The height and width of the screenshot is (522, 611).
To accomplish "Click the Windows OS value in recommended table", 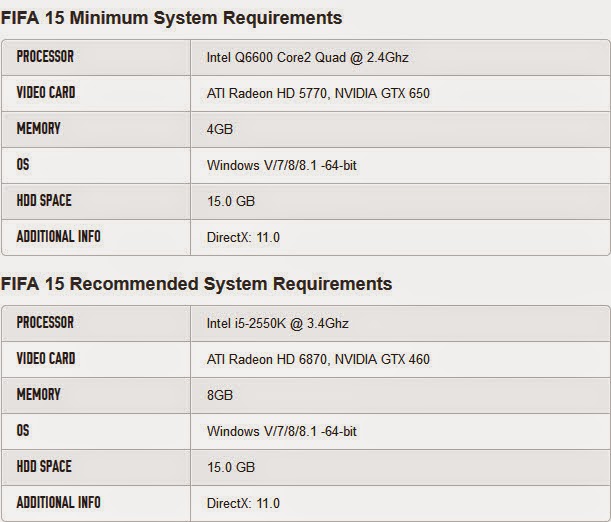I will 282,431.
